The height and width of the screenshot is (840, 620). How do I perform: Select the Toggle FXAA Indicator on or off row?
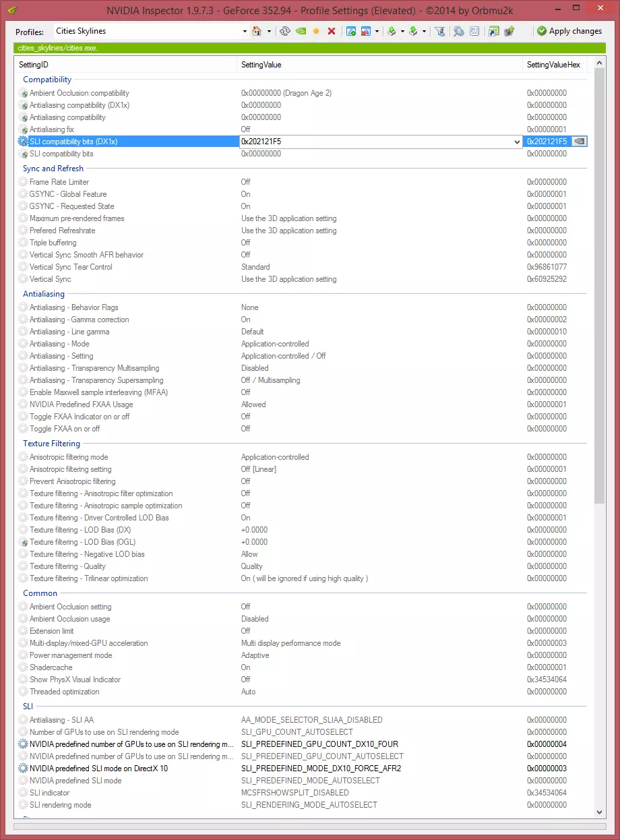pyautogui.click(x=301, y=417)
